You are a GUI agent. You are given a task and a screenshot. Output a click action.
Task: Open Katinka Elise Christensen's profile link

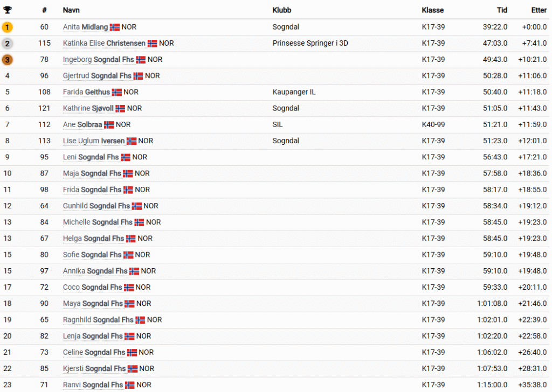tap(104, 43)
